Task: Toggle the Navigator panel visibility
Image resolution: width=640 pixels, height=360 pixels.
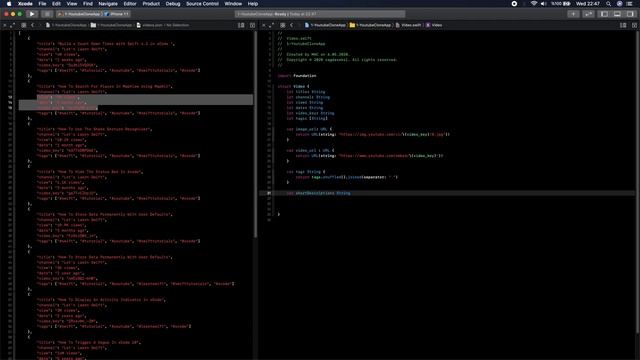Action: click(x=604, y=14)
